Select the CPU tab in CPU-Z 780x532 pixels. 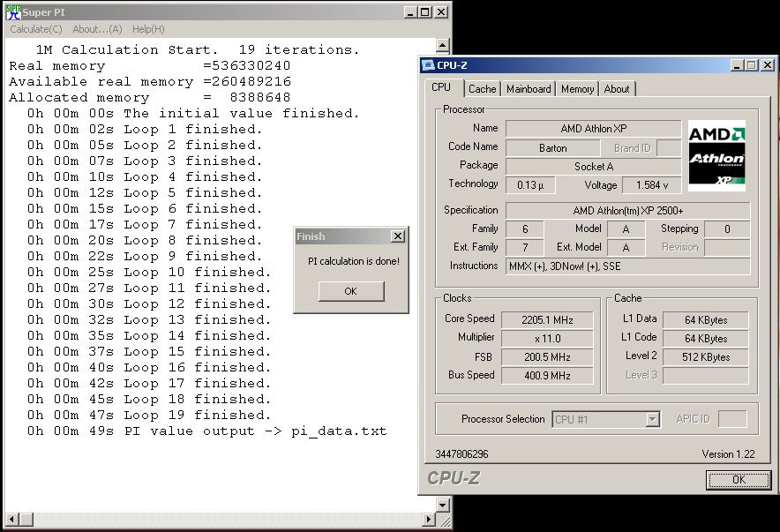point(442,87)
